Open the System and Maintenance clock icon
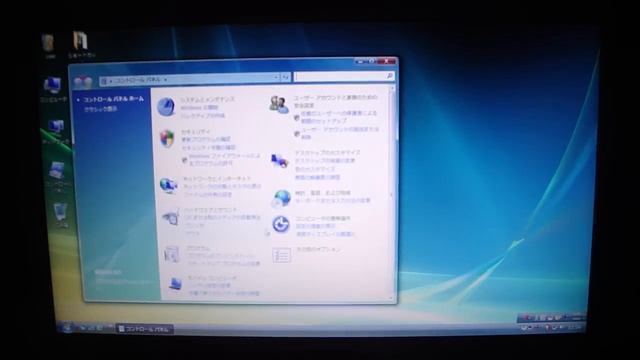 tap(167, 107)
